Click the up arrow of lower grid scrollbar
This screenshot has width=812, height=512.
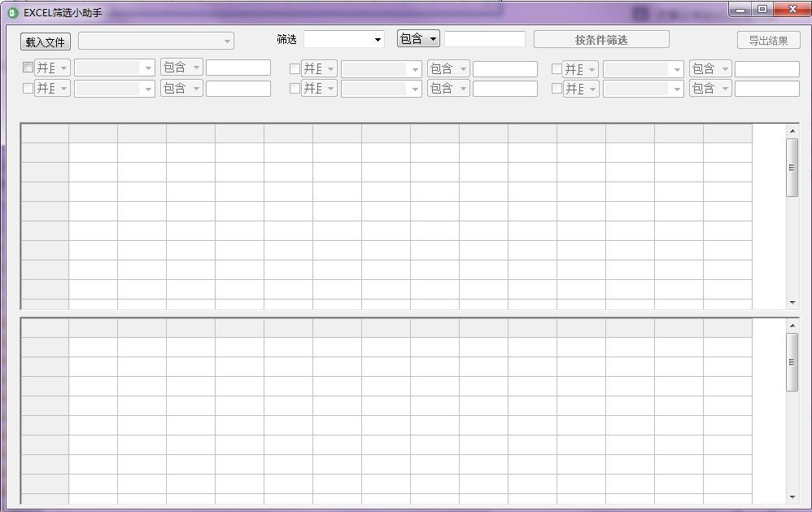792,326
